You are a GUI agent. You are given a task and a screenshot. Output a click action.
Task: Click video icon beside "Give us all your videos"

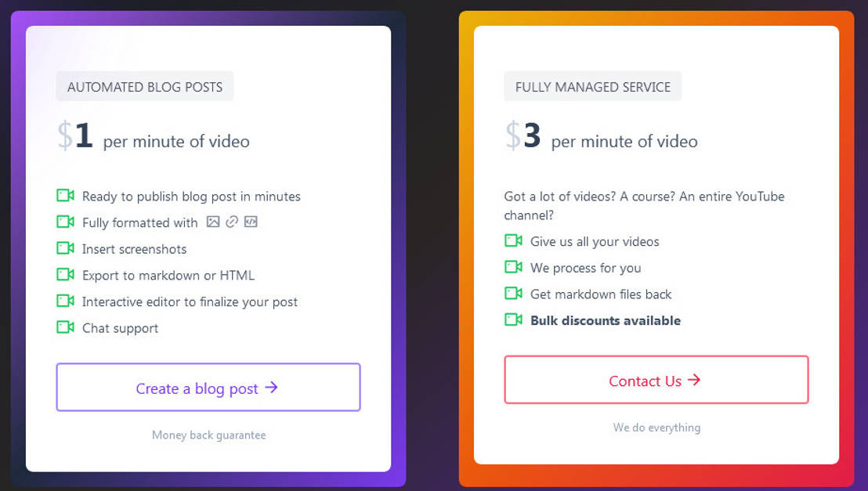513,241
